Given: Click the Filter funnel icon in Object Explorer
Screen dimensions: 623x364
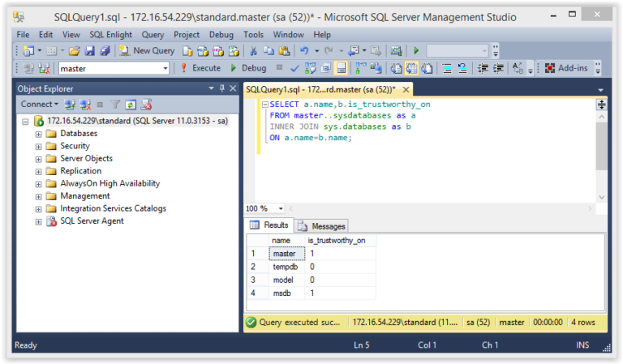Looking at the screenshot, I should coord(115,105).
